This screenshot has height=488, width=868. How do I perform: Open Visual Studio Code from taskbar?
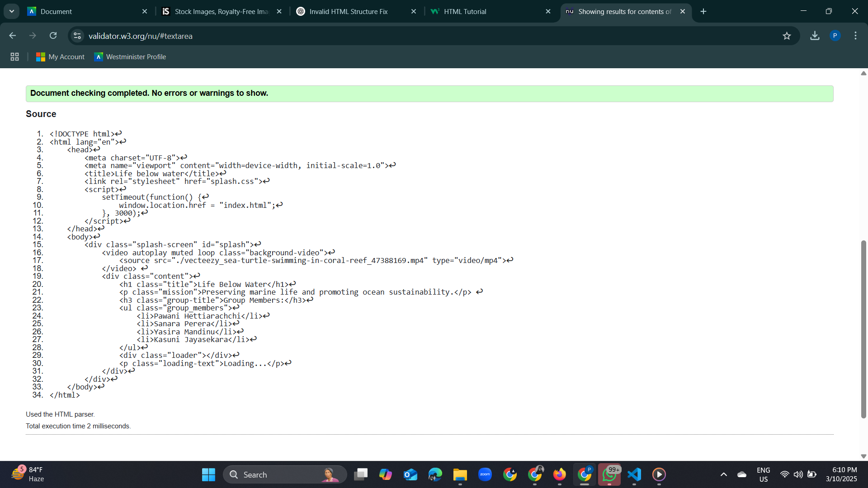pyautogui.click(x=634, y=474)
